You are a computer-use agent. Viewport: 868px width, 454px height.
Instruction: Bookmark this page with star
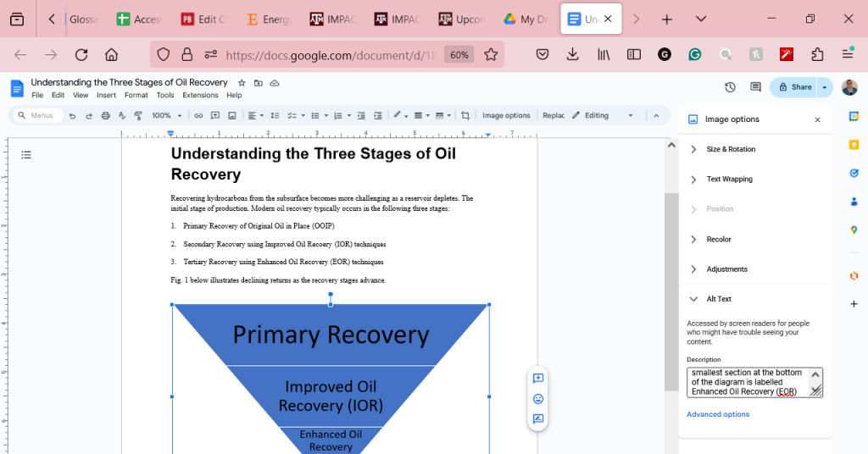tap(491, 55)
